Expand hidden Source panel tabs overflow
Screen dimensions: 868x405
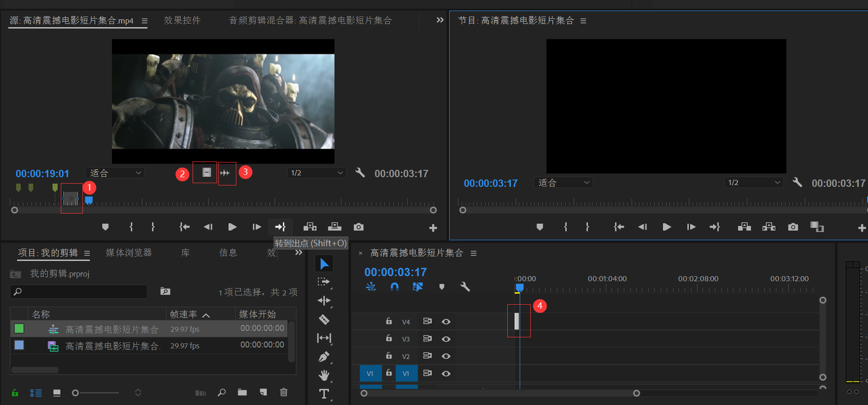[x=440, y=20]
